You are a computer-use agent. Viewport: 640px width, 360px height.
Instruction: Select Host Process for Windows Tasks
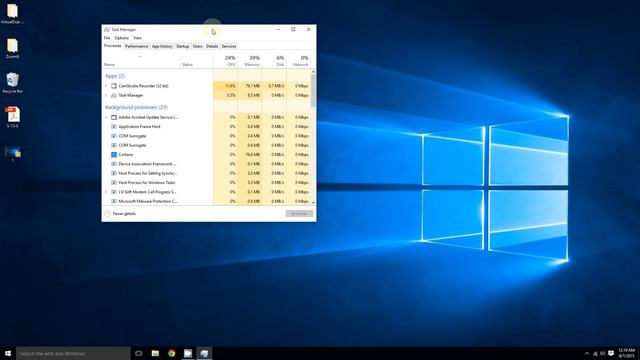point(147,182)
